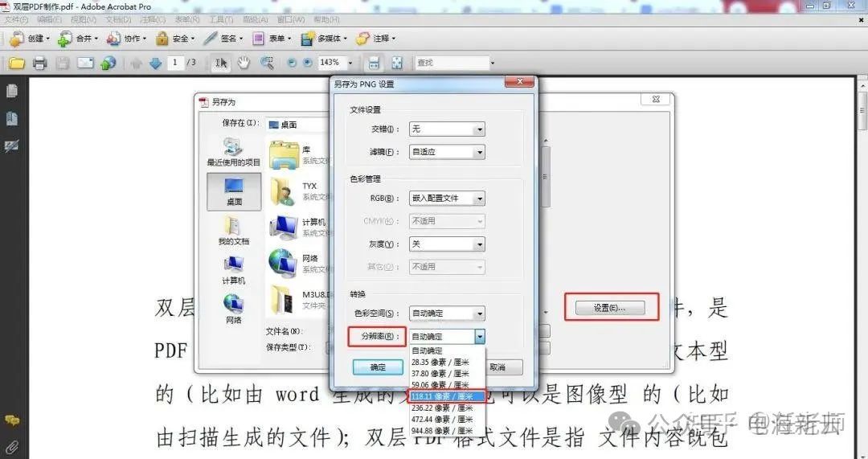Click the Save floppy disk icon

click(63, 63)
